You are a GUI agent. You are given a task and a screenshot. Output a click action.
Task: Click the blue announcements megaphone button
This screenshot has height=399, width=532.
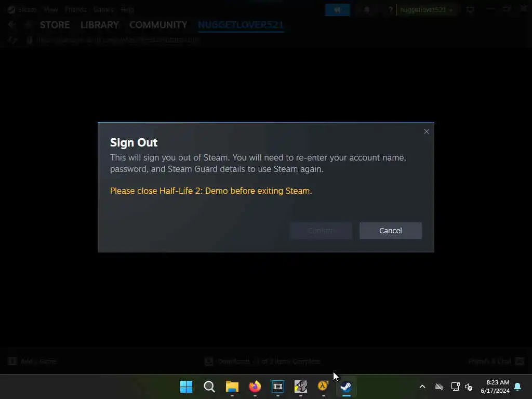coord(337,10)
